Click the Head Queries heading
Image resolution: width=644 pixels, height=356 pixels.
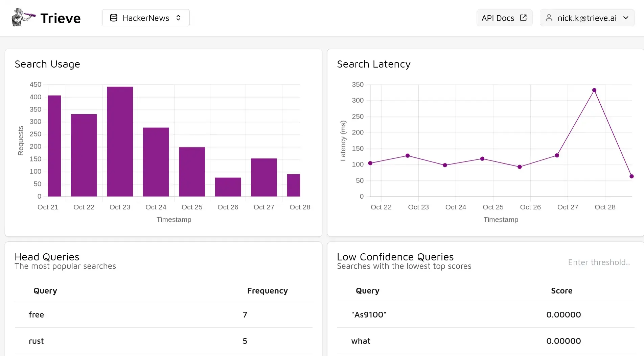tap(47, 257)
